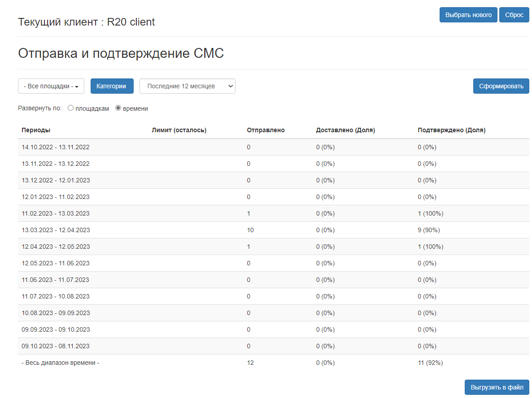Select the "времени" radio button
This screenshot has width=532, height=398.
click(x=118, y=108)
